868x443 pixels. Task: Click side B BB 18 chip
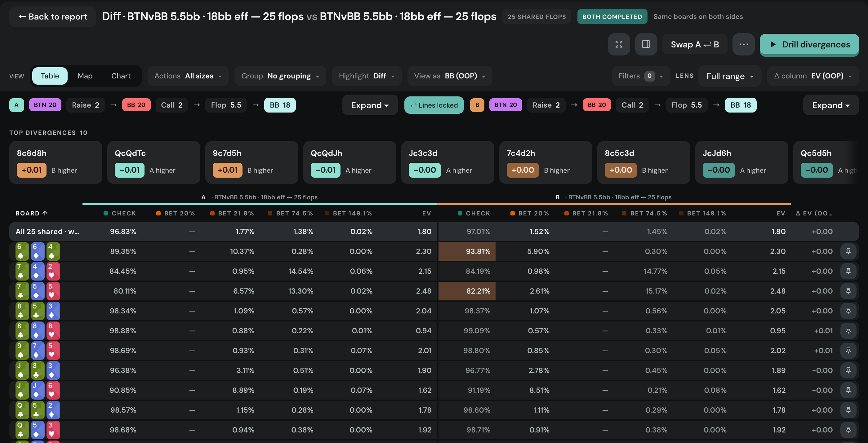click(740, 105)
